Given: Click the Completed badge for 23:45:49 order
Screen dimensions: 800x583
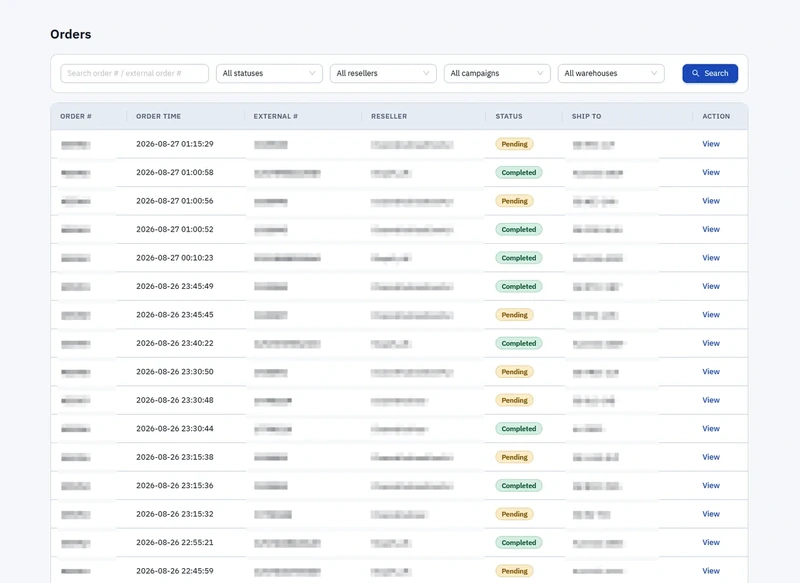Looking at the screenshot, I should coord(518,287).
